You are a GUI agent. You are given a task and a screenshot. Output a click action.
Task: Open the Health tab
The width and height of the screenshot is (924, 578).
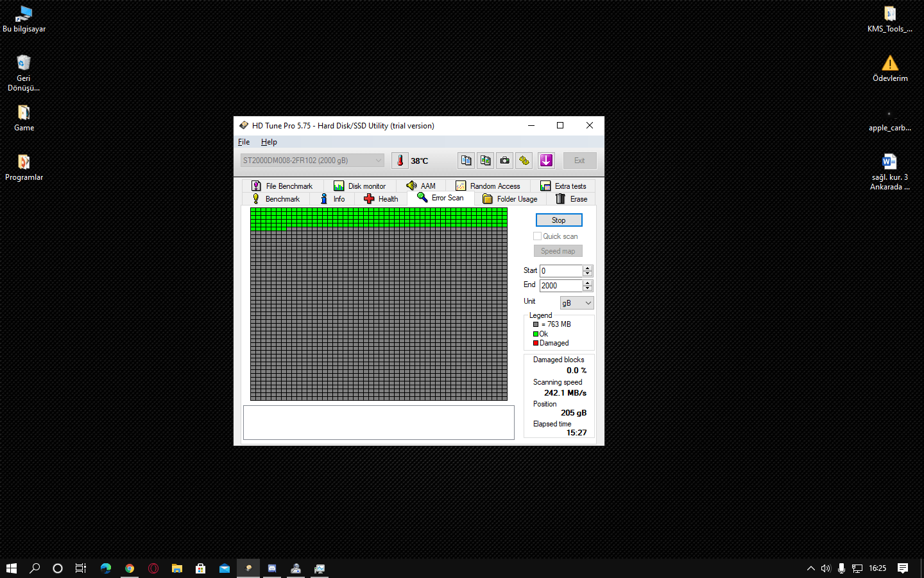381,199
